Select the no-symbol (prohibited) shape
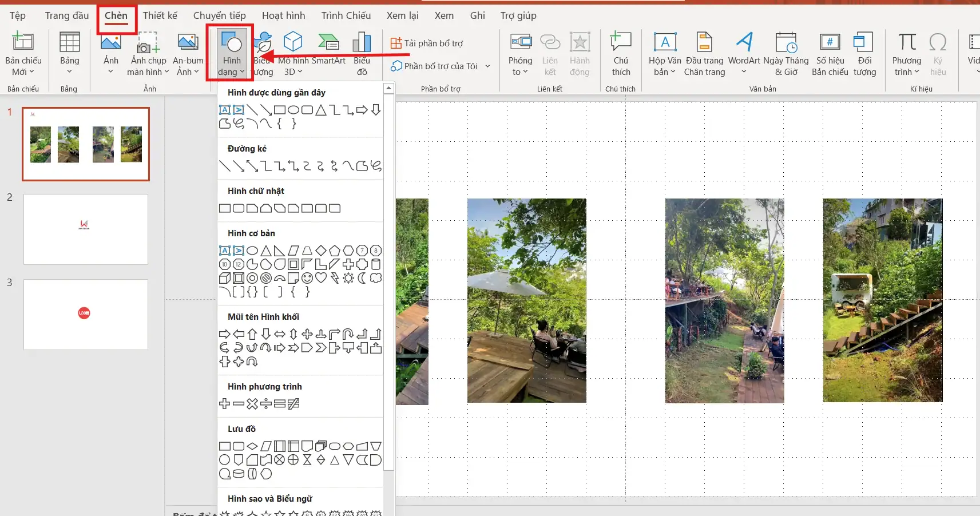This screenshot has width=980, height=516. click(x=266, y=278)
